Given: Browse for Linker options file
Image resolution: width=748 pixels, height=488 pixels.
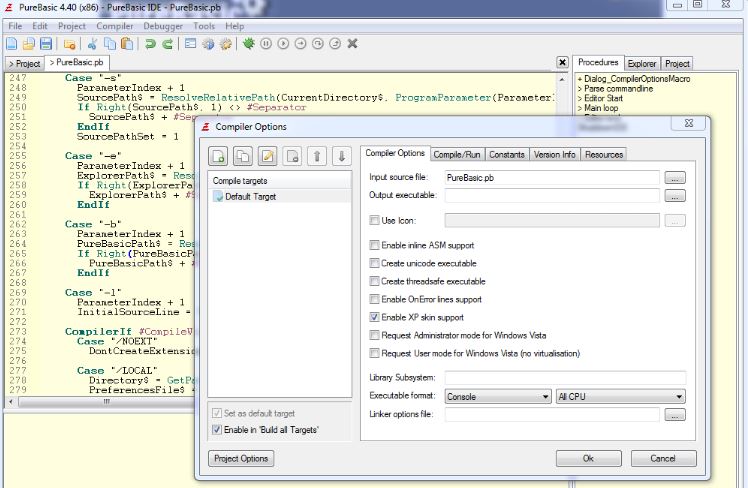Looking at the screenshot, I should click(x=675, y=415).
